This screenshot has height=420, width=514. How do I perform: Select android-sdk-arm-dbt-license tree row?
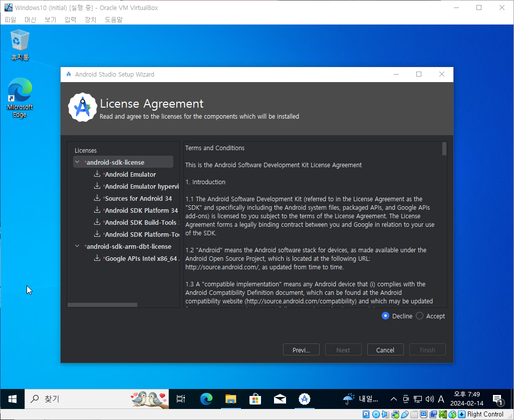(x=123, y=246)
